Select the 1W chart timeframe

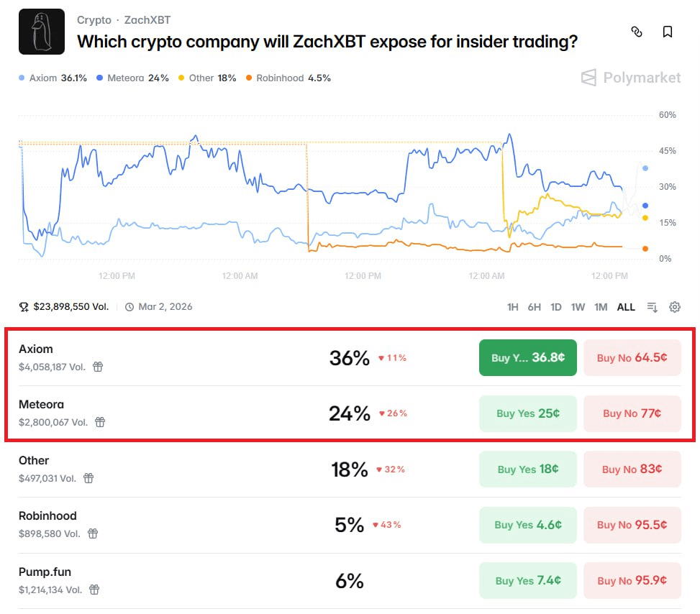[x=578, y=307]
